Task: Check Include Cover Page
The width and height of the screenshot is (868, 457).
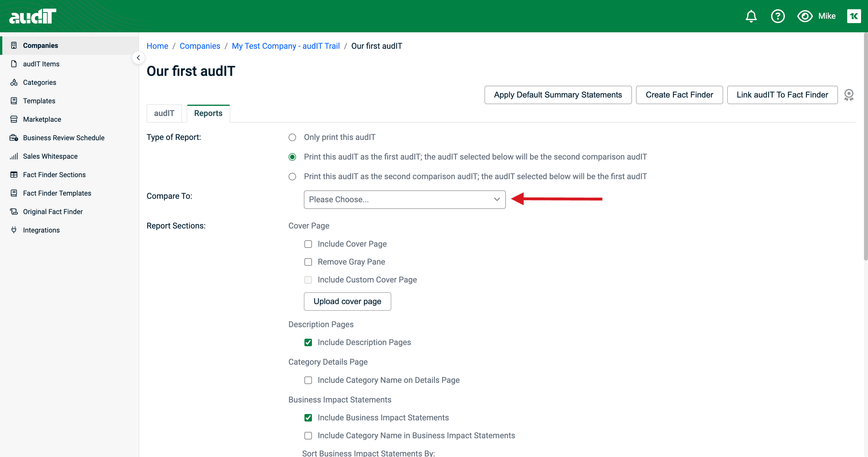Action: click(x=308, y=244)
